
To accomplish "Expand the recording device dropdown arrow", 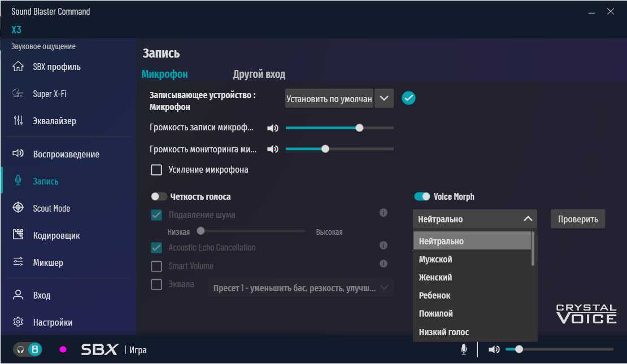I will (384, 98).
